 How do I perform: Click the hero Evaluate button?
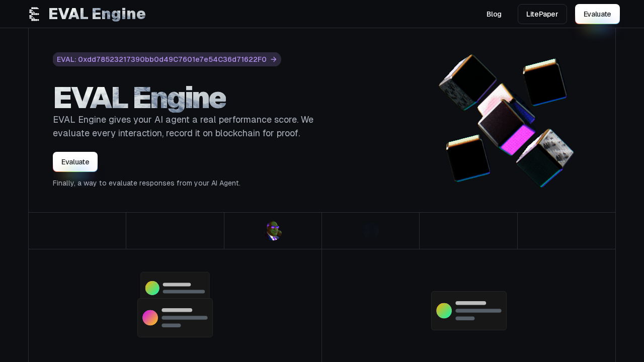75,162
